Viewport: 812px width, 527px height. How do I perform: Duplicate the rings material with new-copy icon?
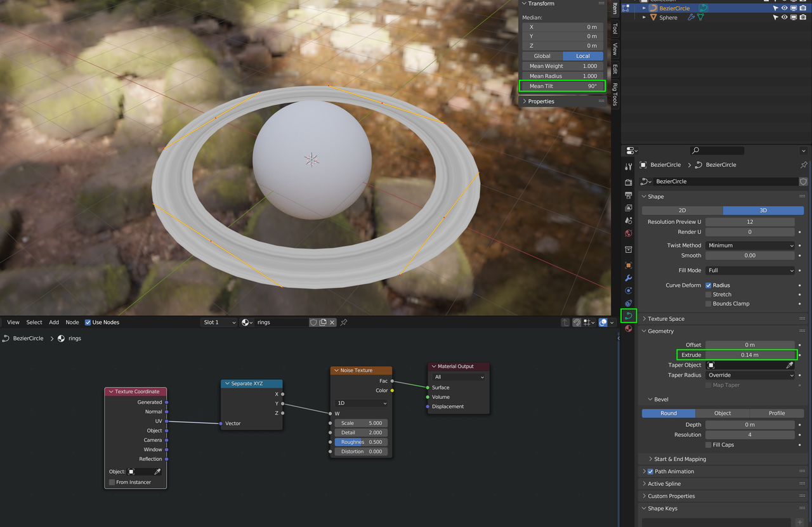(x=323, y=322)
